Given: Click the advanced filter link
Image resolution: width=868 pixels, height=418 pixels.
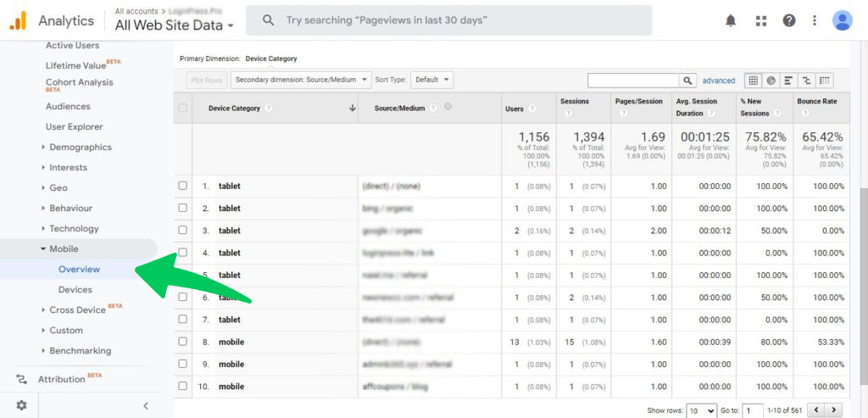Looking at the screenshot, I should pos(719,81).
